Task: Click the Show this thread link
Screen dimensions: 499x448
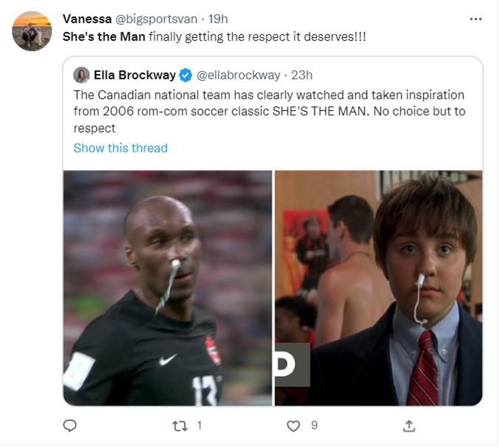Action: (120, 148)
